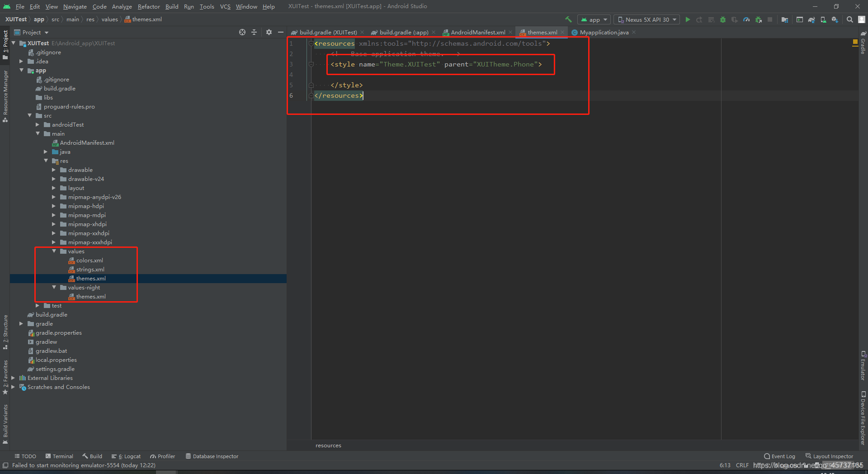Collapse all in Project panel
Image resolution: width=868 pixels, height=474 pixels.
pyautogui.click(x=254, y=32)
